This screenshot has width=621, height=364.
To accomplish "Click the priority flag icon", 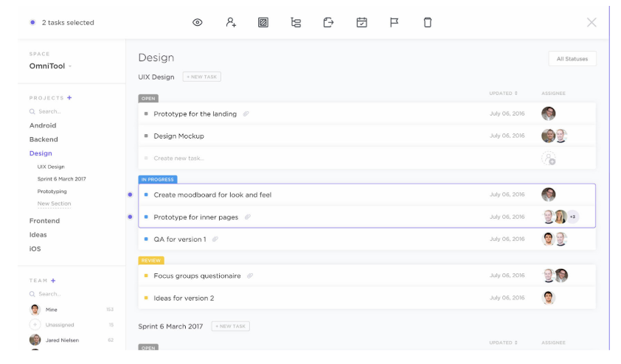I will [x=394, y=23].
